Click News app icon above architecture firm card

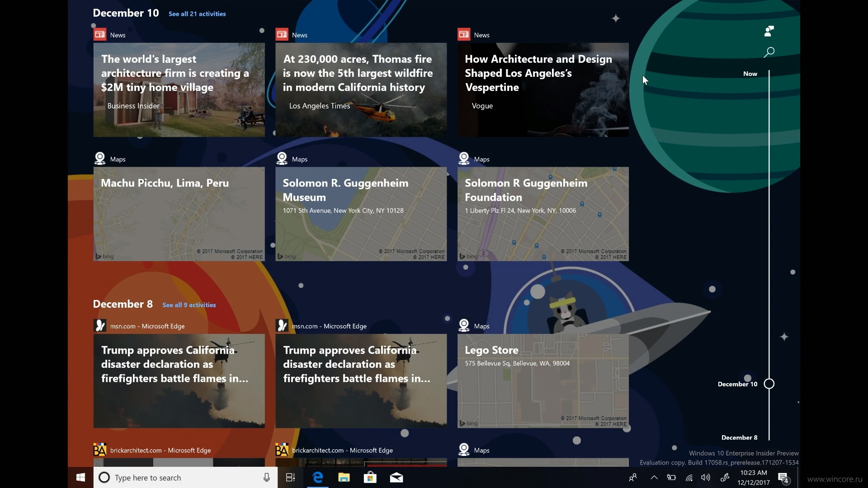coord(100,35)
